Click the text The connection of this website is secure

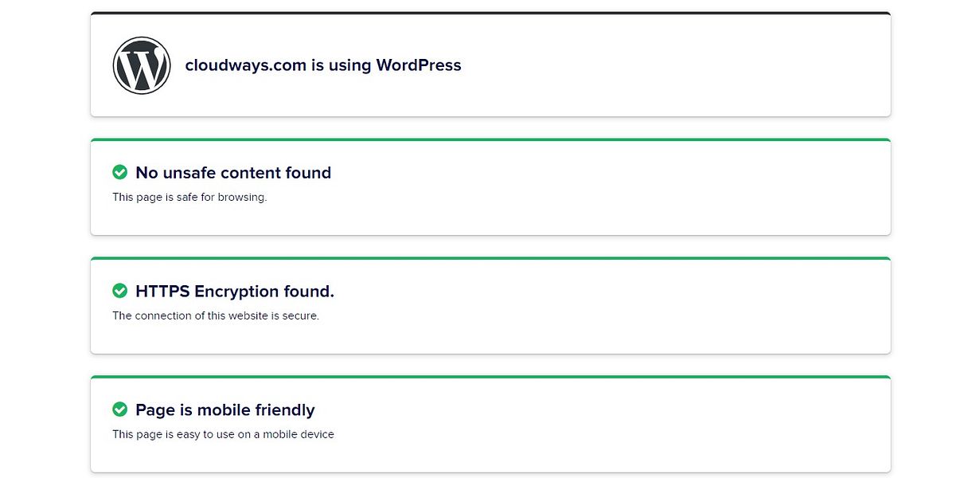pyautogui.click(x=216, y=315)
